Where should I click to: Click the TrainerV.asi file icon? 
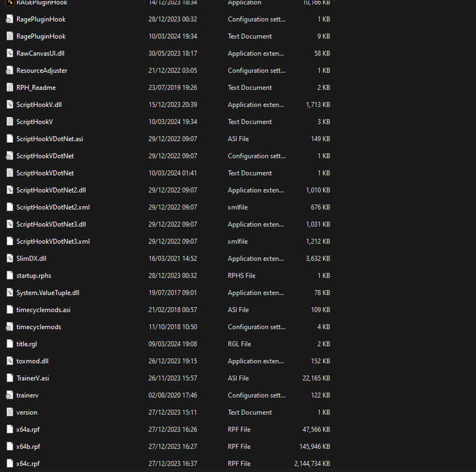(9, 378)
